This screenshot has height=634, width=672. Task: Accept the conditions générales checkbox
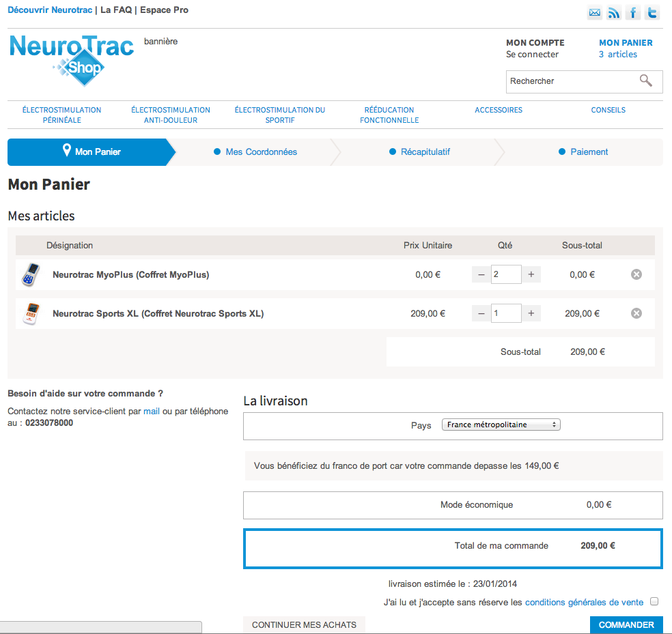[654, 601]
